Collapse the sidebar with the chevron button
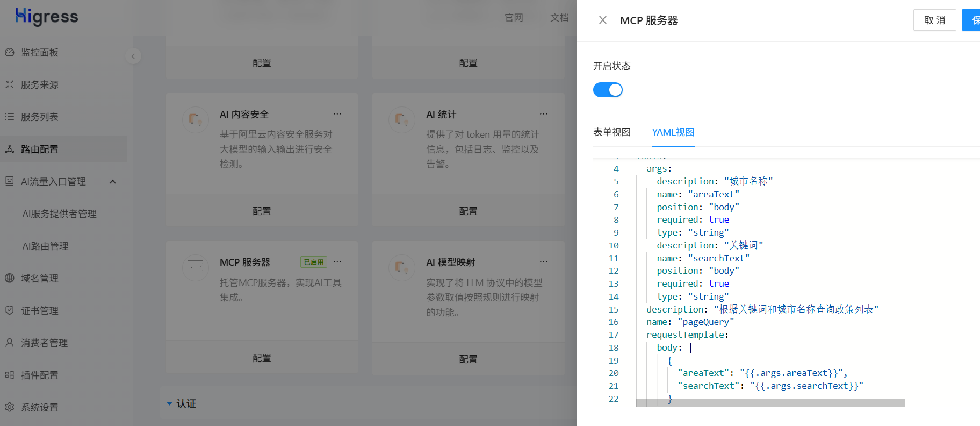Viewport: 980px width, 426px height. [x=133, y=56]
